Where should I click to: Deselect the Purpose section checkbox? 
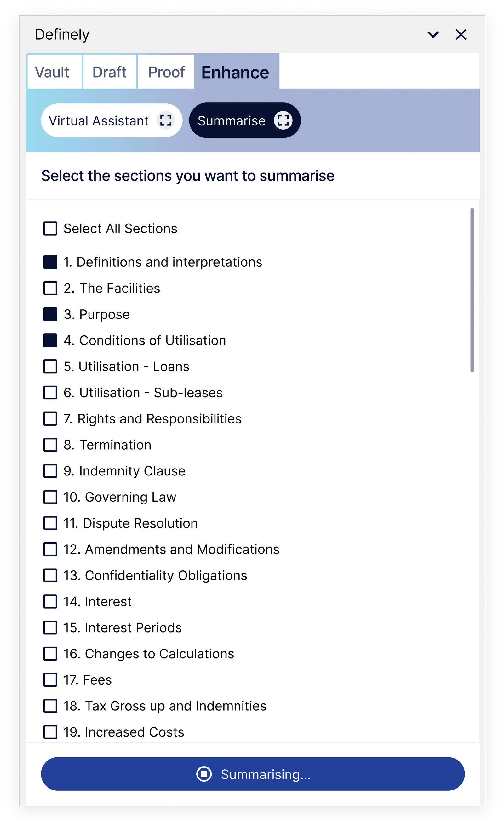point(50,314)
